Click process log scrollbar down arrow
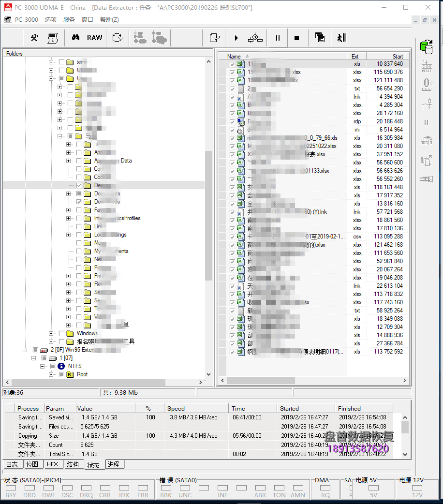Viewport: 443px width, 504px height. coord(405,455)
